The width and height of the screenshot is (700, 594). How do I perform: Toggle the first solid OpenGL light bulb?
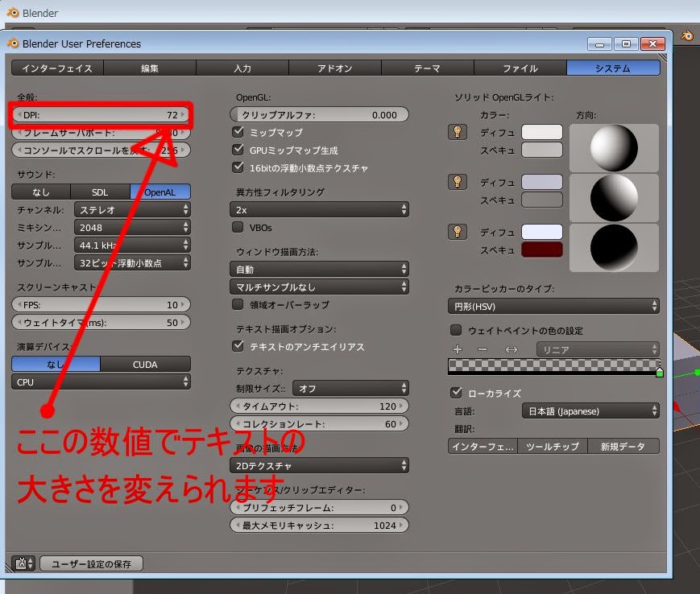(458, 133)
